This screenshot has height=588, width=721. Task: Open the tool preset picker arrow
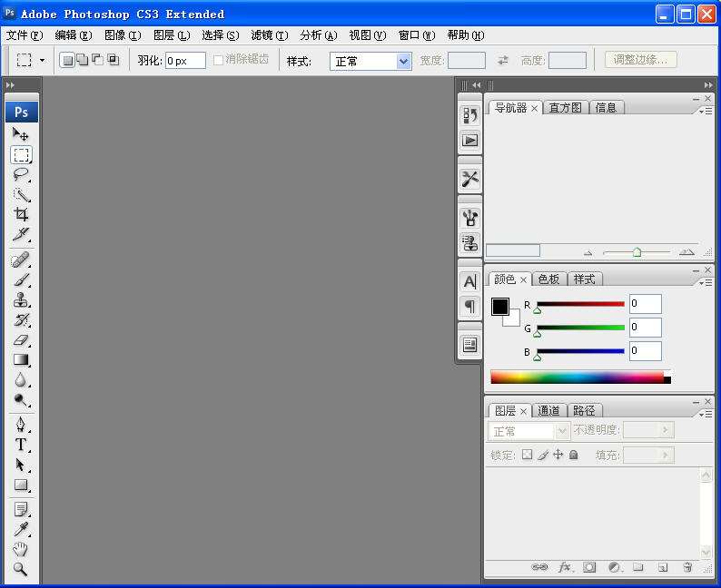43,60
